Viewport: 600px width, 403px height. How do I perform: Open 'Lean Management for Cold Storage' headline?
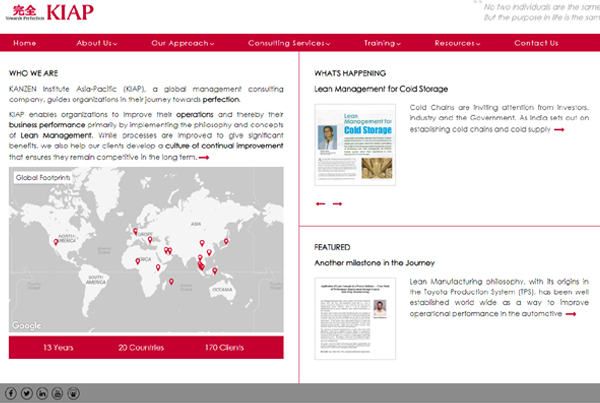tap(381, 89)
